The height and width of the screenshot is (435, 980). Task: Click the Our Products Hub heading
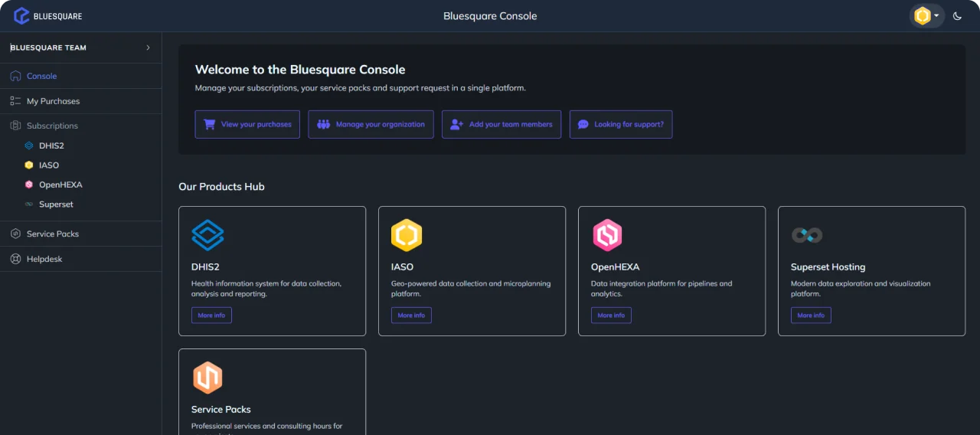221,187
